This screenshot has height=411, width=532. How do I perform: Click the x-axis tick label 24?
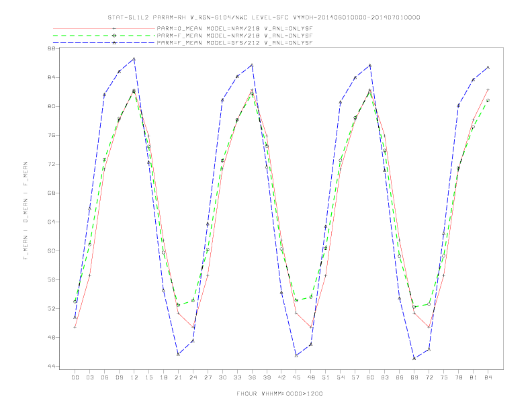(193, 377)
